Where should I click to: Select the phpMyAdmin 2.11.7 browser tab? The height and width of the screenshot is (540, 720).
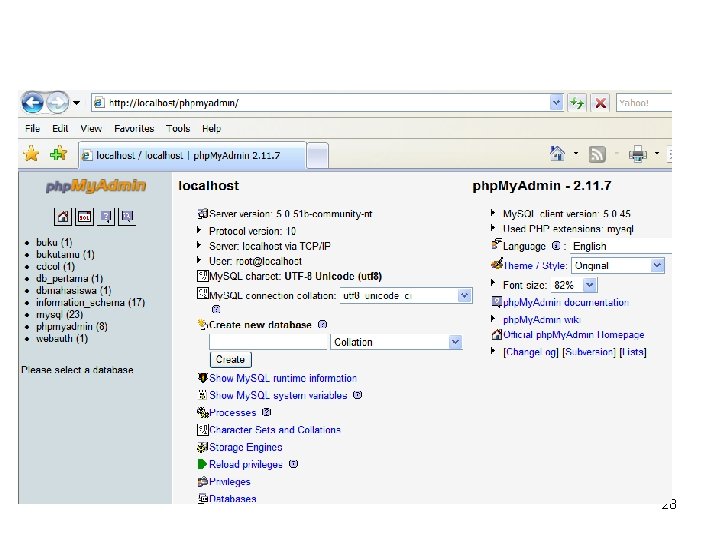click(192, 155)
